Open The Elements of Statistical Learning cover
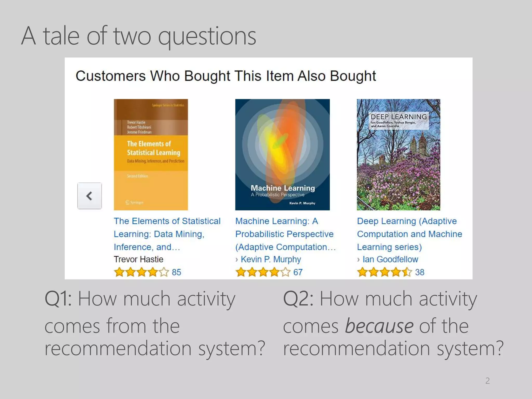This screenshot has height=399, width=532. 151,154
